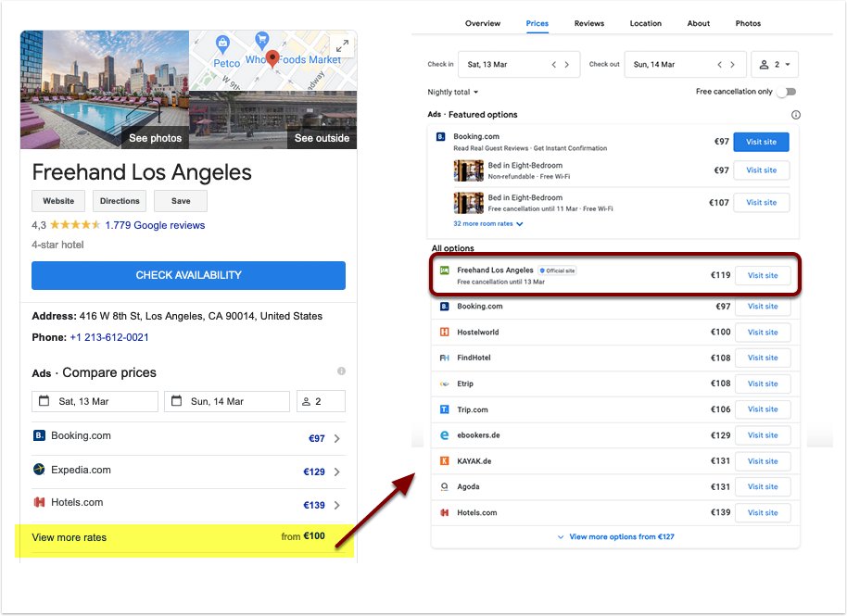
Task: Click the Hostelworld logo icon
Action: pyautogui.click(x=444, y=332)
